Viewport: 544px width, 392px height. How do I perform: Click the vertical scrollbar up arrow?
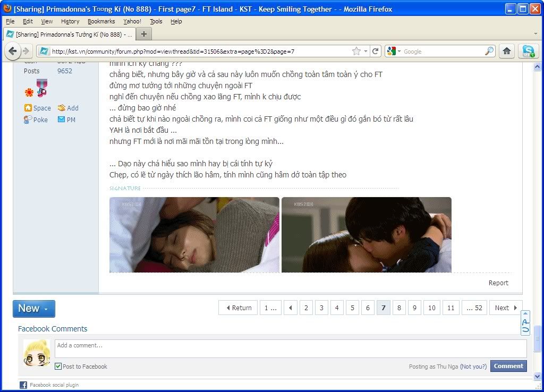(x=537, y=66)
